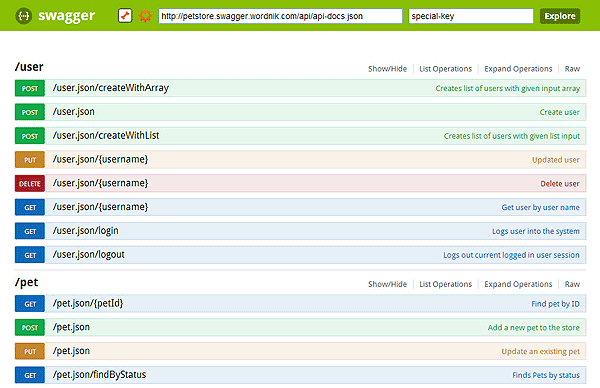600x388 pixels.
Task: Click List Operations for /pet
Action: pos(445,284)
